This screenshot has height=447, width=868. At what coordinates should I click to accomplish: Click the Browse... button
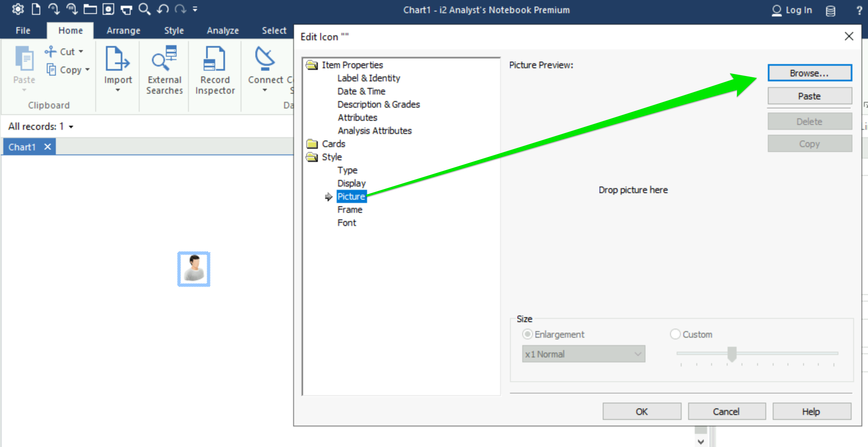809,73
